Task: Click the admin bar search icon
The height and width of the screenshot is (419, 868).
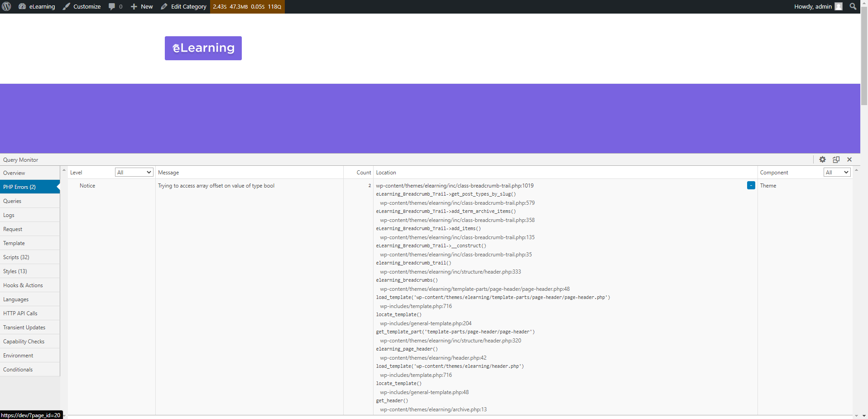Action: (x=853, y=6)
